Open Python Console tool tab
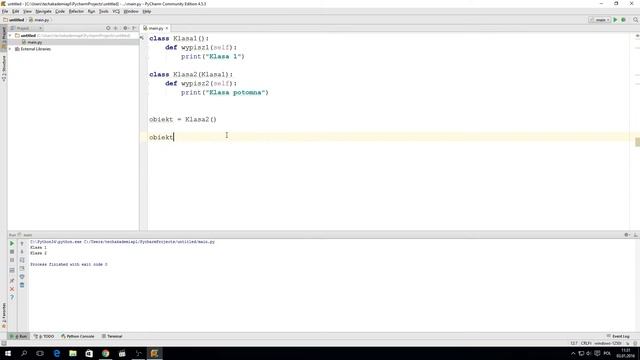Screen dimensions: 640x360 [x=78, y=336]
